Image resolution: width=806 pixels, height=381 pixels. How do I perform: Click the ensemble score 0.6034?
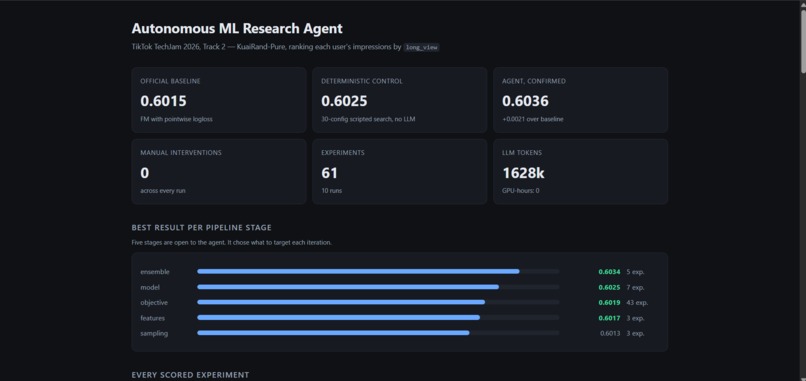(609, 271)
